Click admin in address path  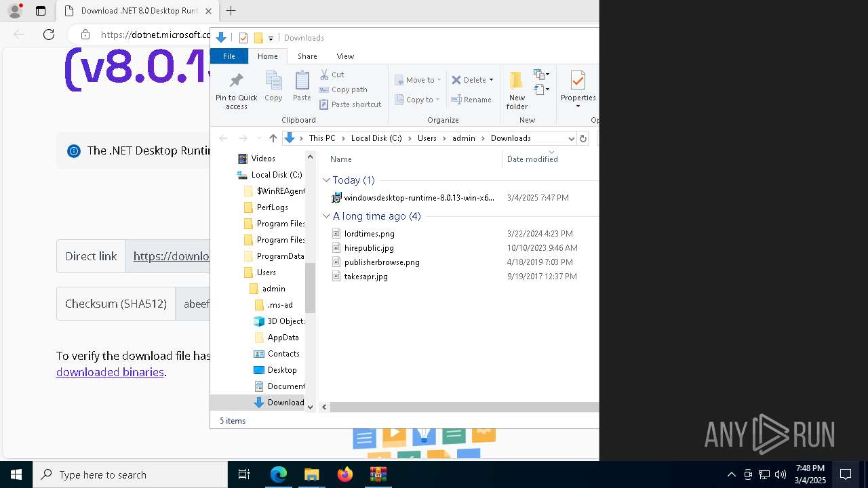pos(464,138)
